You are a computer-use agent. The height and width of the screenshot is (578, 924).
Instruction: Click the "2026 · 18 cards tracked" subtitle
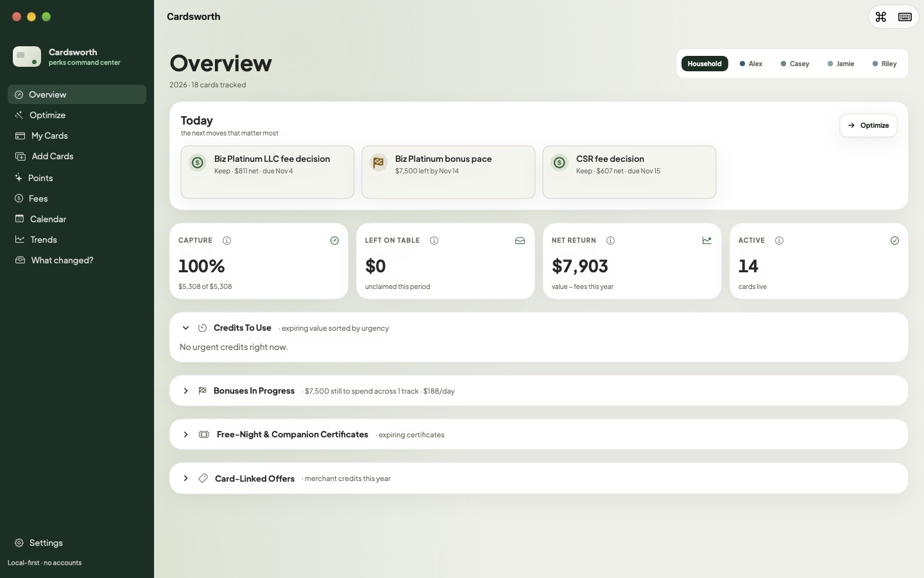(x=207, y=85)
